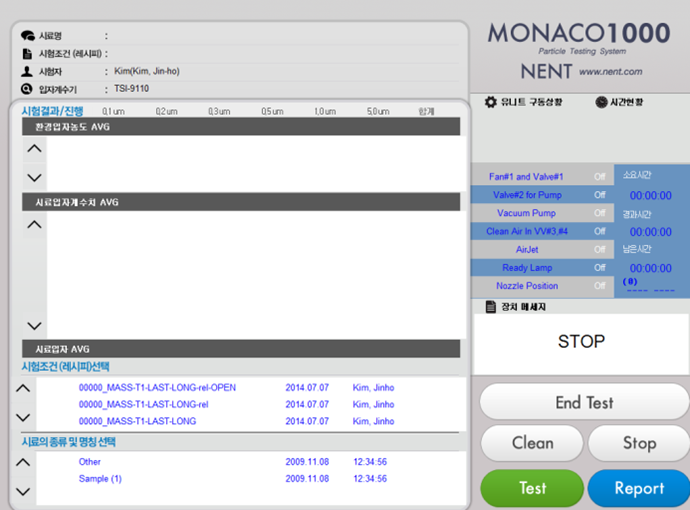Choose the Other sample type row
Screen dimensions: 690x510
point(90,462)
